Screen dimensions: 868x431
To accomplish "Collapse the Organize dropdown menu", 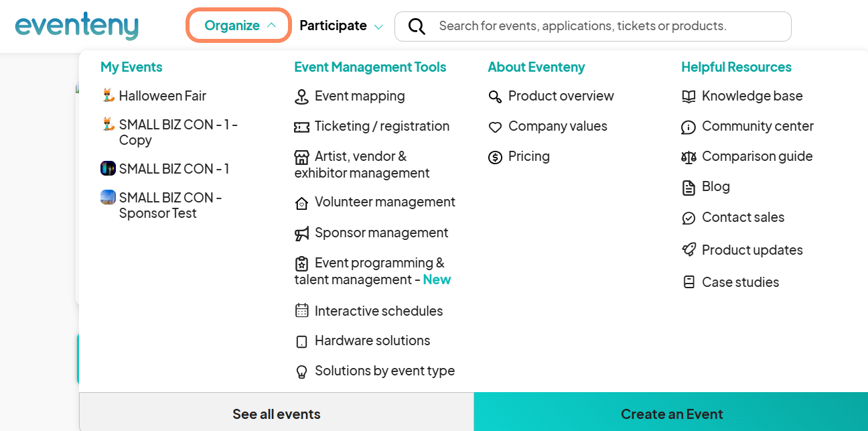I will click(238, 25).
